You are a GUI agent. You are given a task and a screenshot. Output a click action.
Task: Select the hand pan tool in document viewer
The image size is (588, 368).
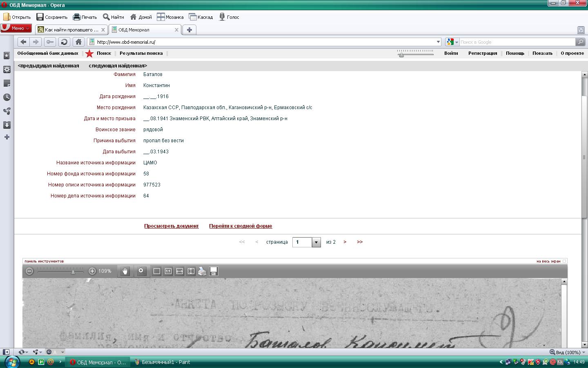(125, 271)
